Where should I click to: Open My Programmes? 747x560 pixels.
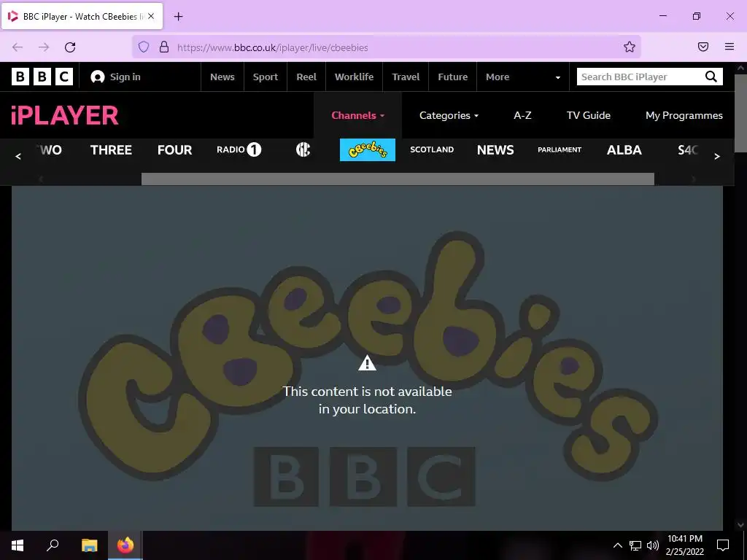click(684, 115)
